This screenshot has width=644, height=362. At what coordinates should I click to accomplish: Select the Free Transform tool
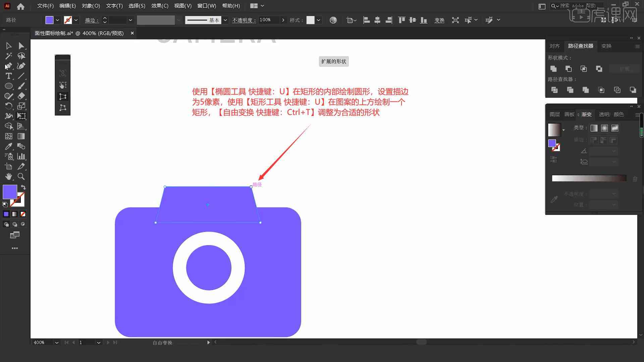coord(21,116)
